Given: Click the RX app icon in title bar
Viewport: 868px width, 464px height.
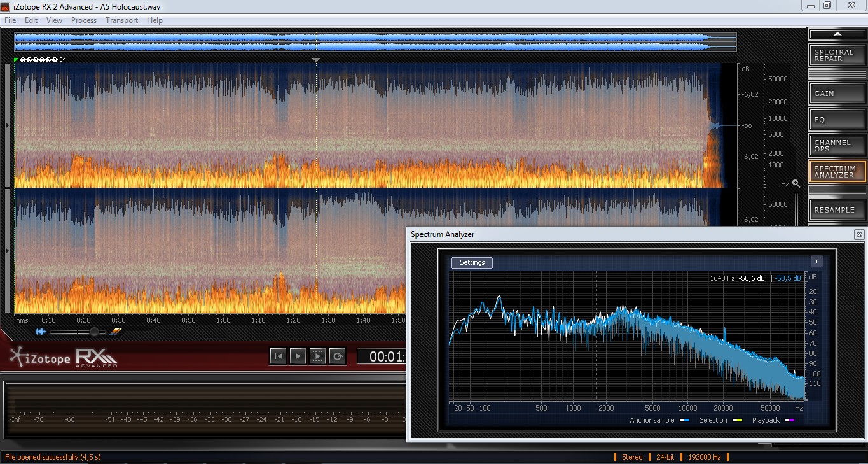Looking at the screenshot, I should [6, 6].
